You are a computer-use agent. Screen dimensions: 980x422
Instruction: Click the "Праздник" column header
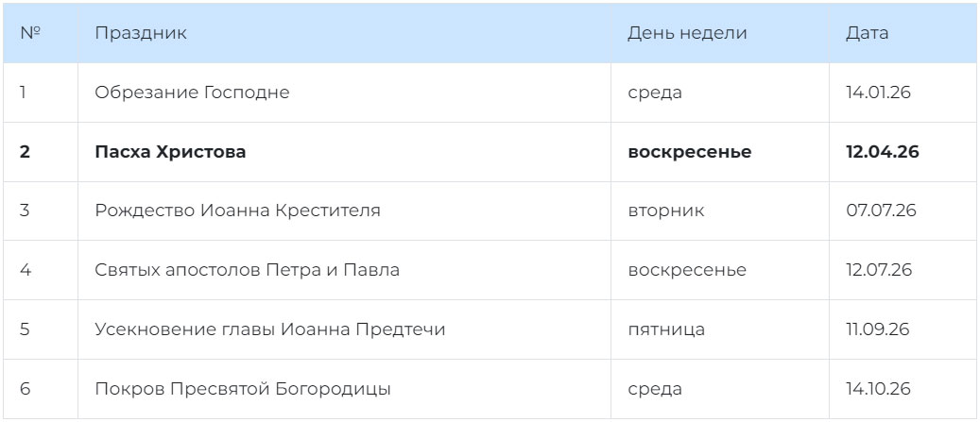pyautogui.click(x=141, y=33)
